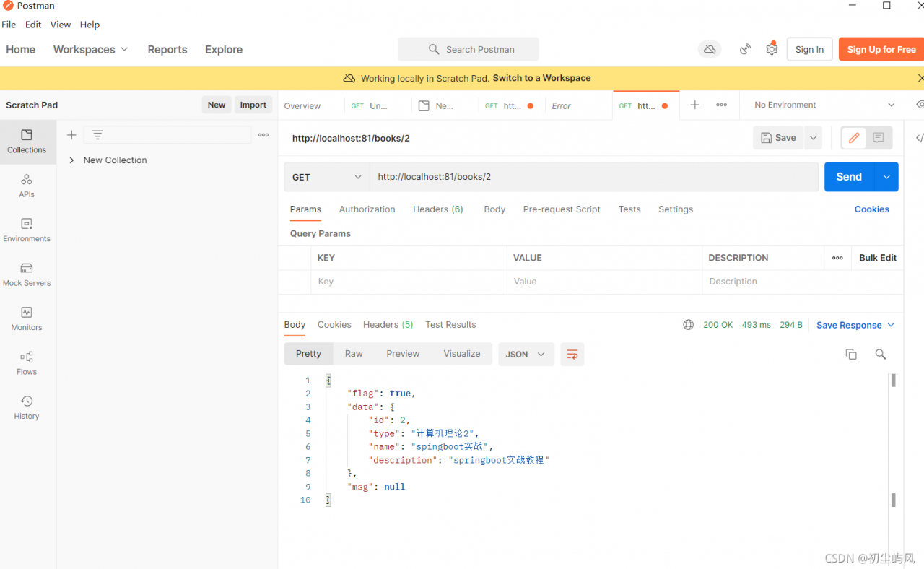Open tab options three-dot menu
This screenshot has height=569, width=924.
(x=721, y=105)
